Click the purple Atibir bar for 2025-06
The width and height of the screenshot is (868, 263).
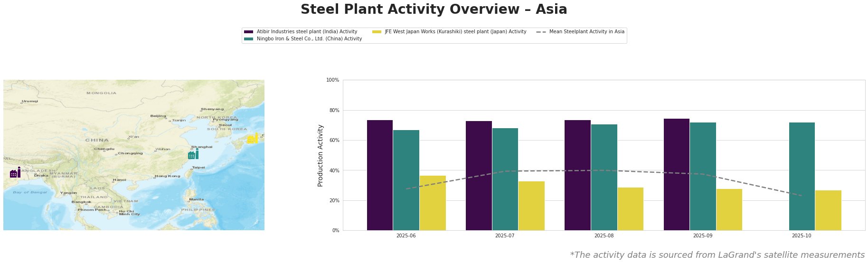click(380, 175)
